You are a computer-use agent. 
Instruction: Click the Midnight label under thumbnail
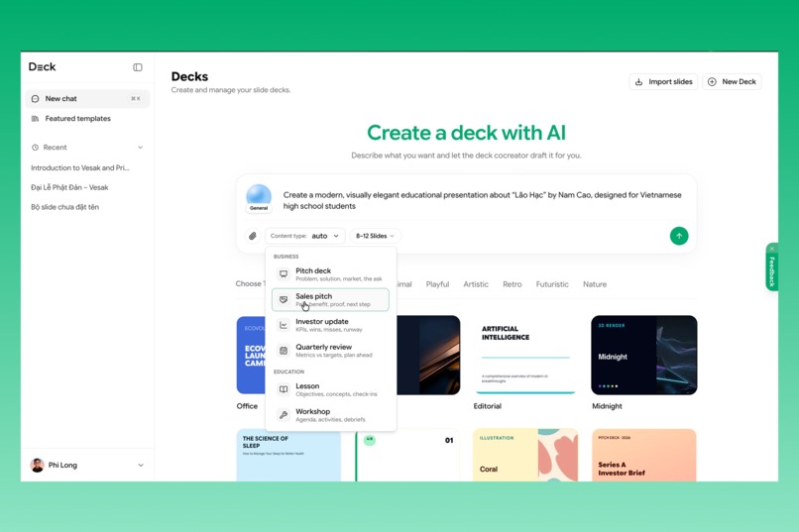607,406
